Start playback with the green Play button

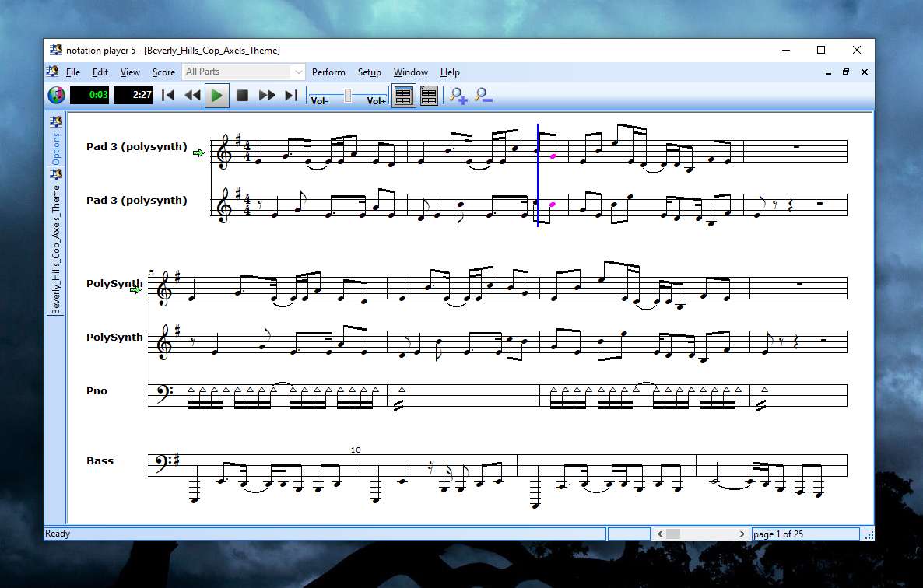coord(216,95)
